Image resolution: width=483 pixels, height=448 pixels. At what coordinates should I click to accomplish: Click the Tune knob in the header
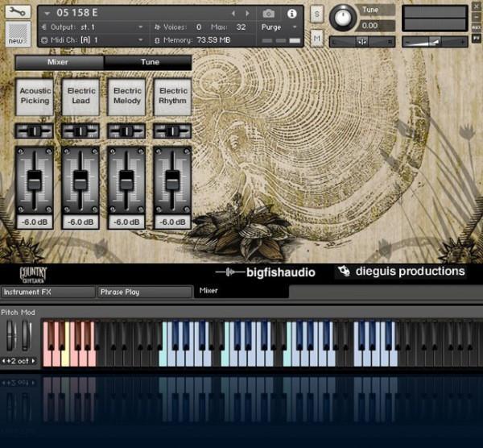coord(344,16)
